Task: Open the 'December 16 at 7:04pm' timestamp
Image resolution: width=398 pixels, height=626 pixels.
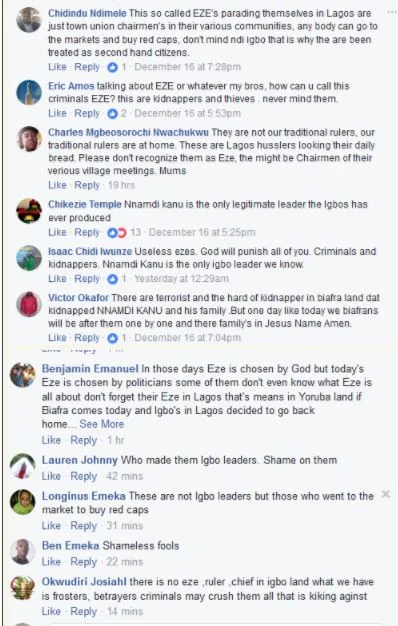Action: [x=187, y=338]
